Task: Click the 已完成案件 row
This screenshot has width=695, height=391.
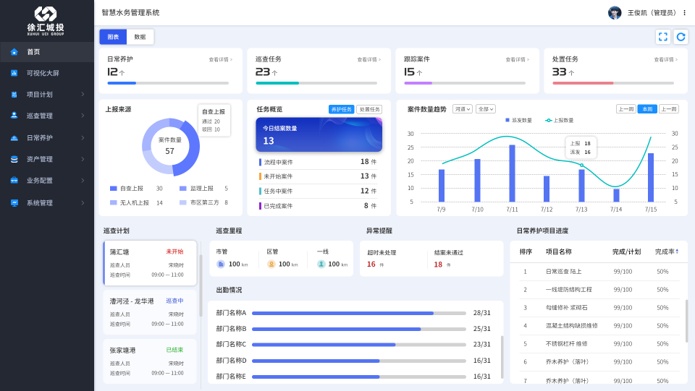Action: click(319, 206)
